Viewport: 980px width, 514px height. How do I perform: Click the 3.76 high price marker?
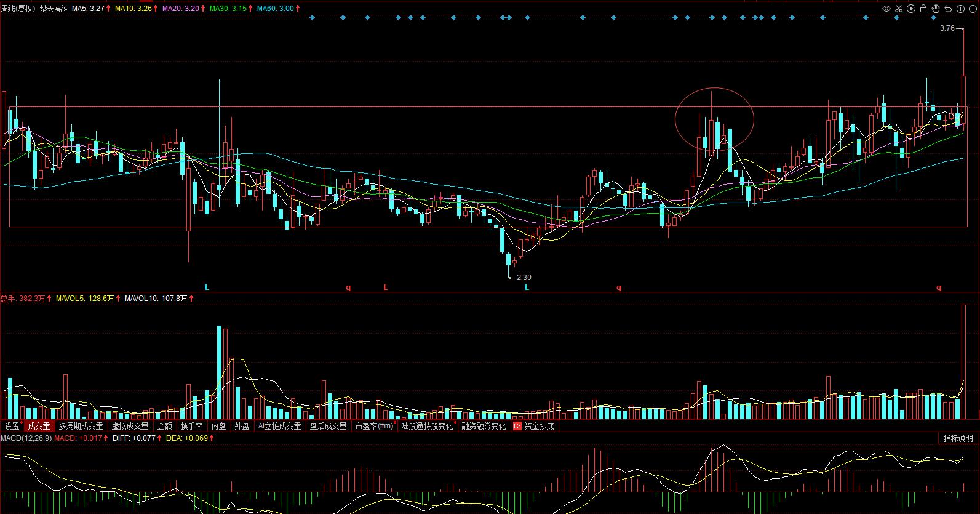(x=947, y=28)
